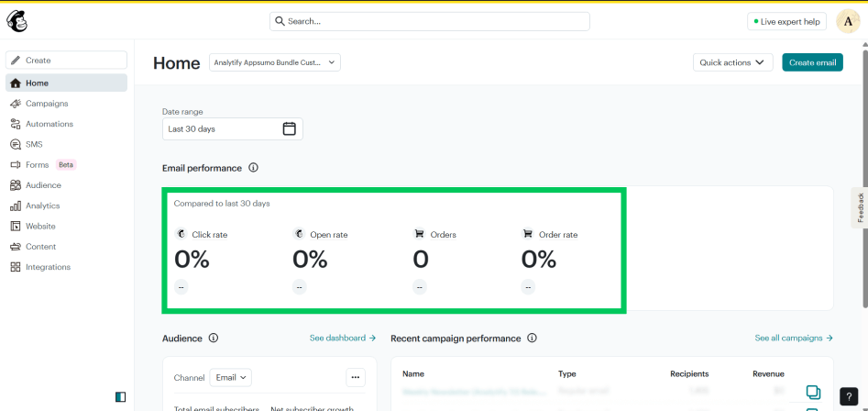
Task: Click the Analytics bar chart icon
Action: pyautogui.click(x=16, y=206)
